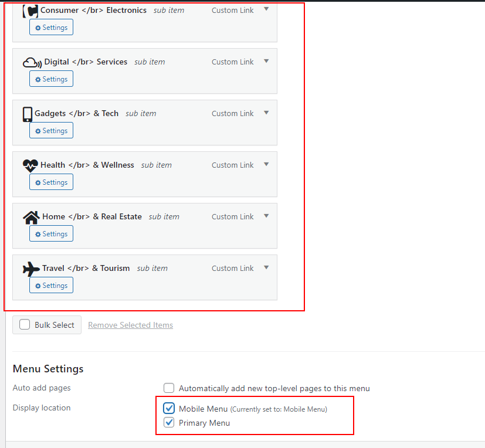The image size is (485, 448).
Task: Expand the Home & Real Estate item arrow
Action: click(x=266, y=216)
